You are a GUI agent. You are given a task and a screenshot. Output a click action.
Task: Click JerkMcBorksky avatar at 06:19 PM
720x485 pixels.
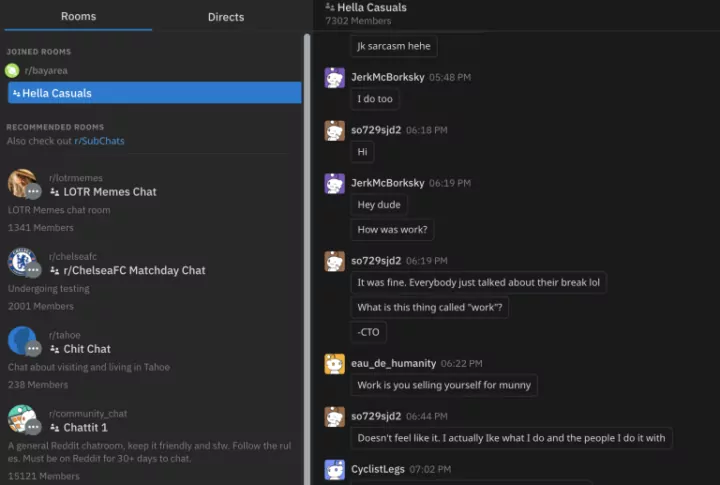tap(335, 183)
